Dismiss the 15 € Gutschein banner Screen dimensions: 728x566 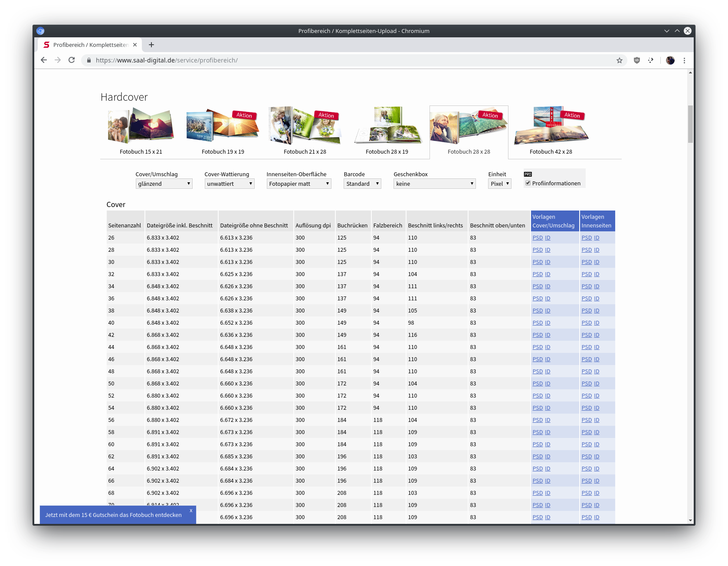(191, 510)
